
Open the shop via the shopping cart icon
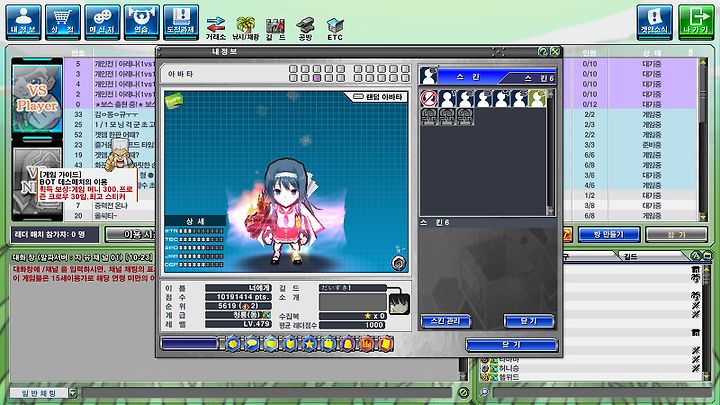point(63,22)
